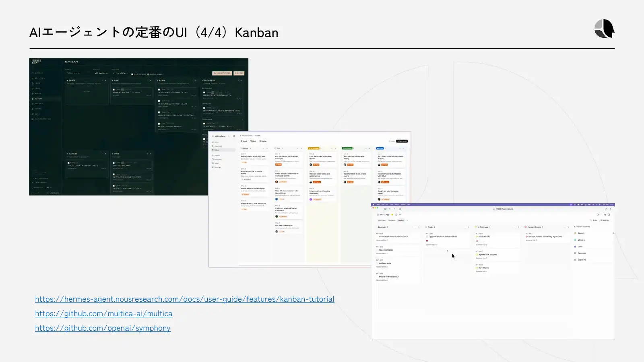Add issue to Linear Backlog column
The image size is (644, 362).
419,227
